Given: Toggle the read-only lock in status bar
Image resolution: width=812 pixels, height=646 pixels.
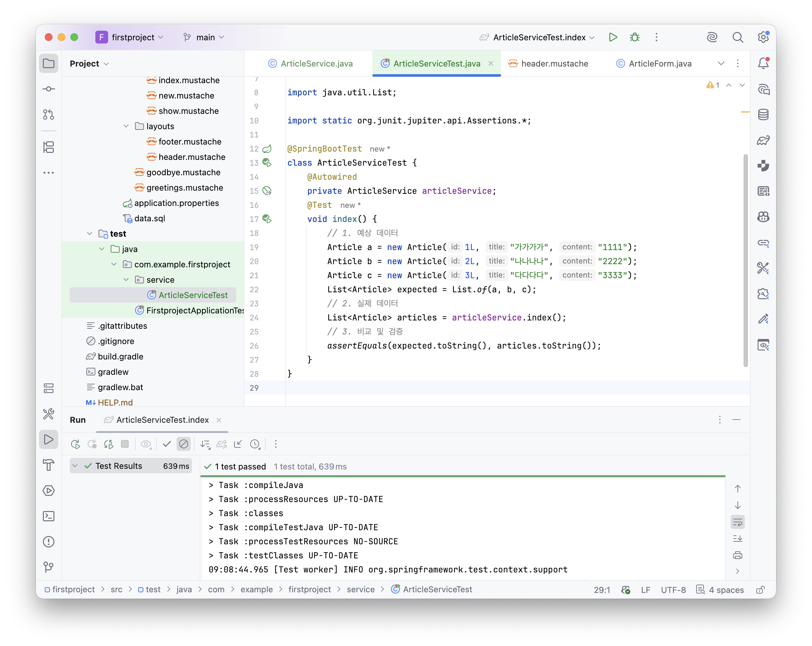Looking at the screenshot, I should (x=760, y=589).
